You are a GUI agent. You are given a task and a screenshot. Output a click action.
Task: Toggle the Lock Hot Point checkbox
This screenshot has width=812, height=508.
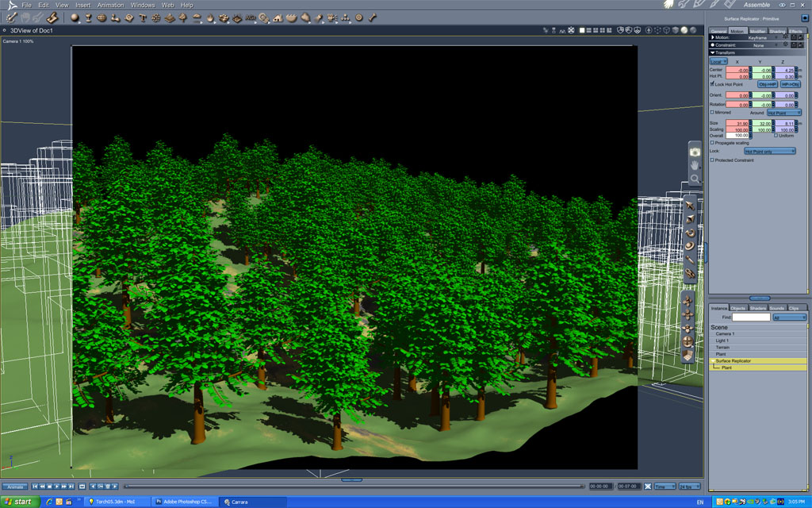[712, 83]
